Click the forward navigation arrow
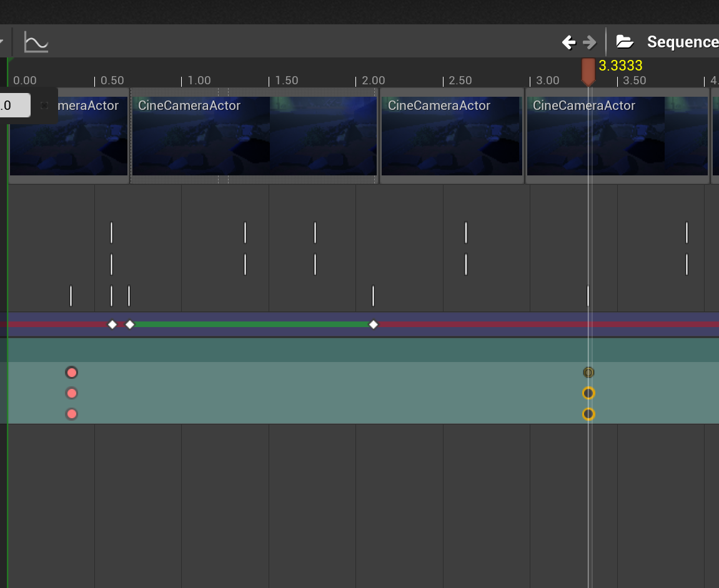This screenshot has height=588, width=719. pos(588,42)
